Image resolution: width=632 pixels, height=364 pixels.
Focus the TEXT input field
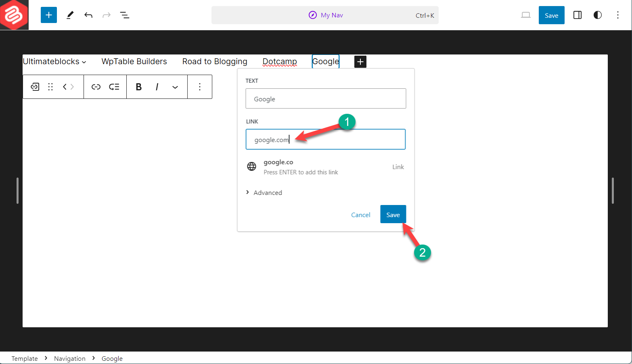(x=326, y=98)
